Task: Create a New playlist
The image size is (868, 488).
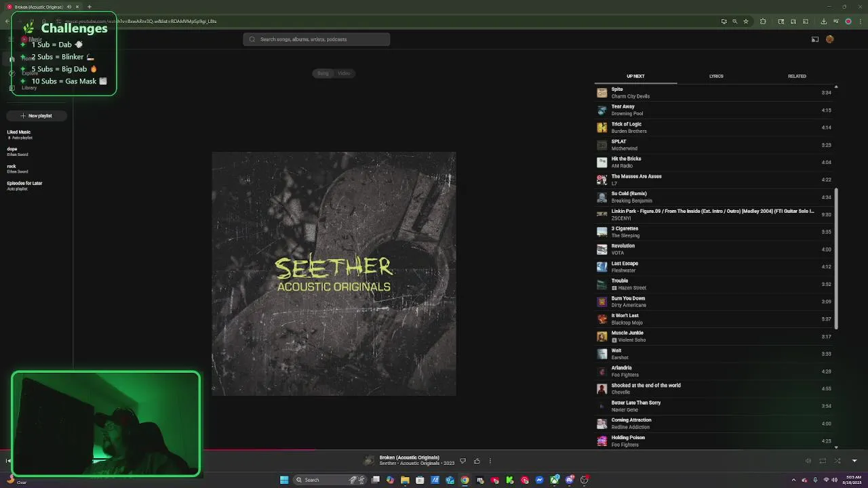Action: point(36,116)
